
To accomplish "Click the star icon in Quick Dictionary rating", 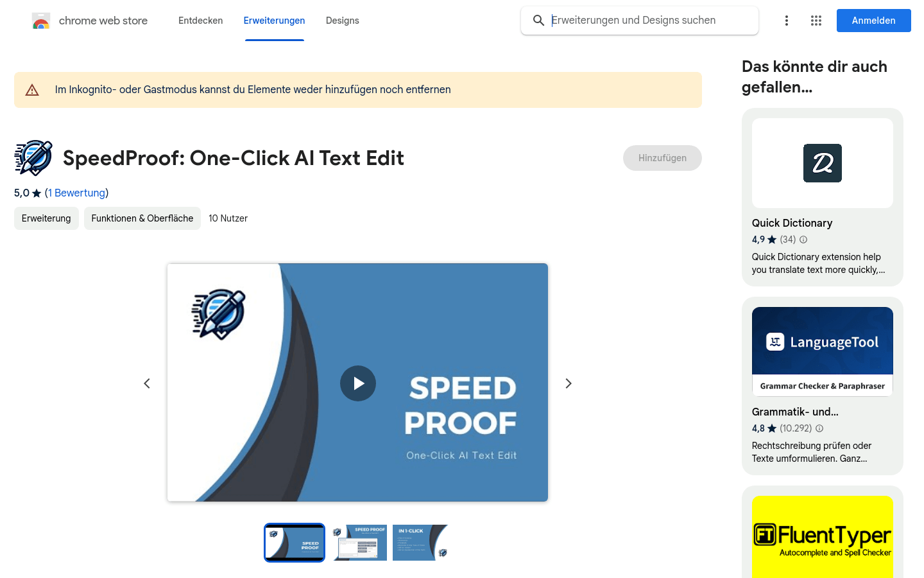I will tap(772, 240).
